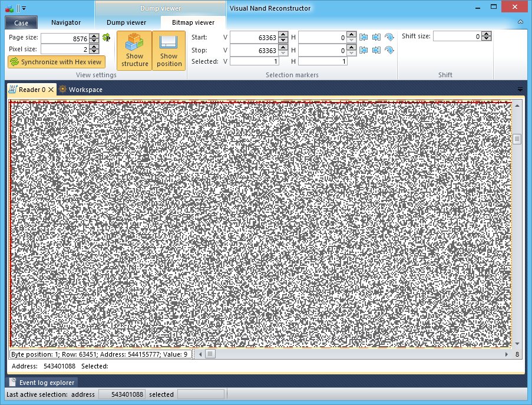Click the Start row right-arrow marker icon
Viewport: 532px width, 405px height.
point(376,37)
